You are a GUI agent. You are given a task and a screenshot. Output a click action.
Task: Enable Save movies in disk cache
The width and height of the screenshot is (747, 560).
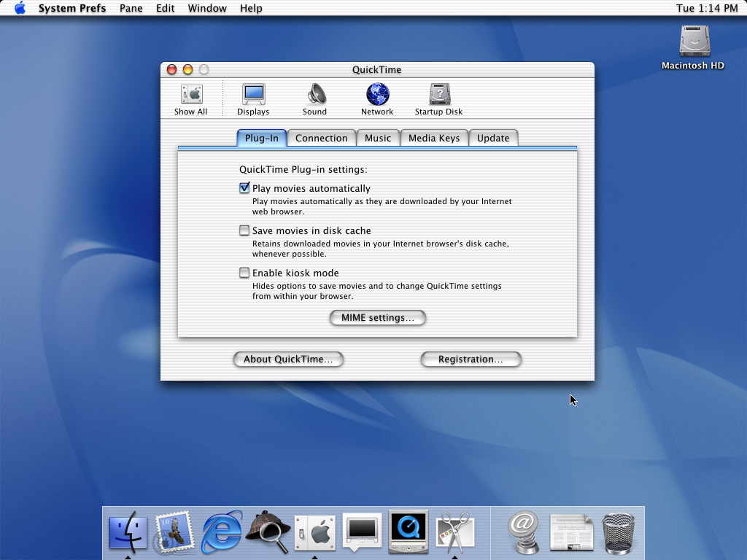pyautogui.click(x=244, y=230)
